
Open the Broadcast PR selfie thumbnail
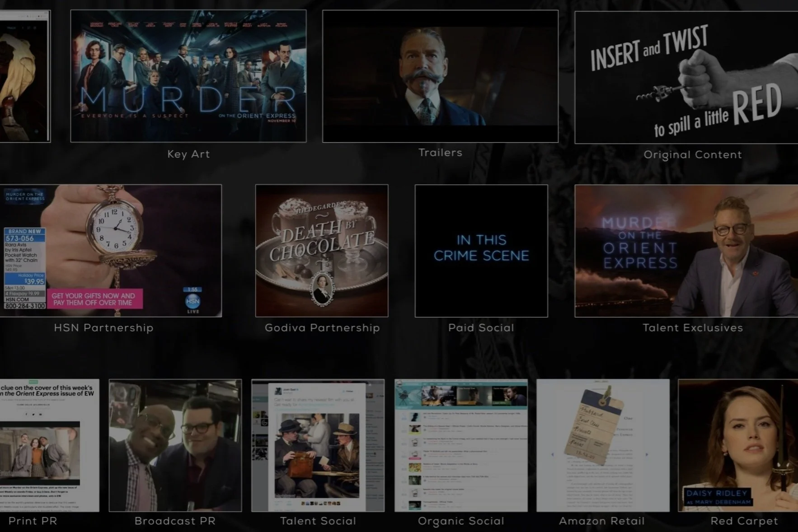pos(175,445)
